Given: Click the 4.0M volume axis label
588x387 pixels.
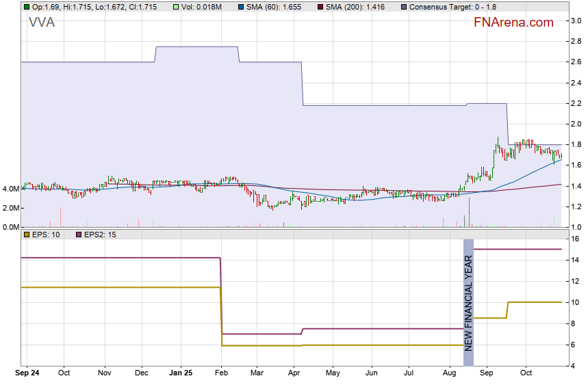Looking at the screenshot, I should click(11, 188).
